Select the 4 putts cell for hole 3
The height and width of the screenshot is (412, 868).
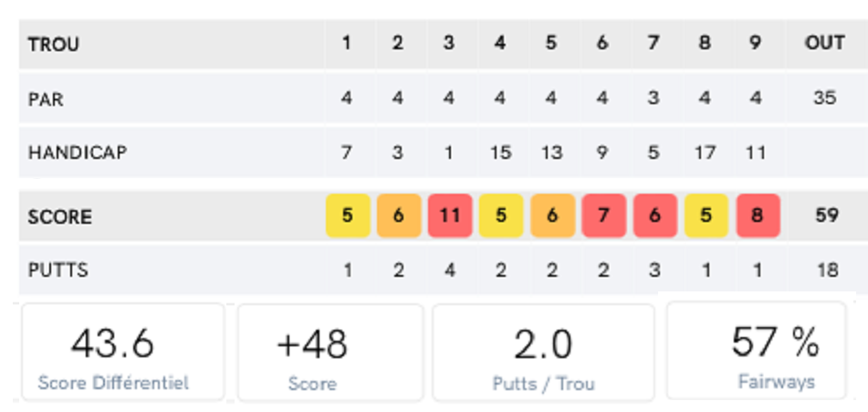[449, 270]
